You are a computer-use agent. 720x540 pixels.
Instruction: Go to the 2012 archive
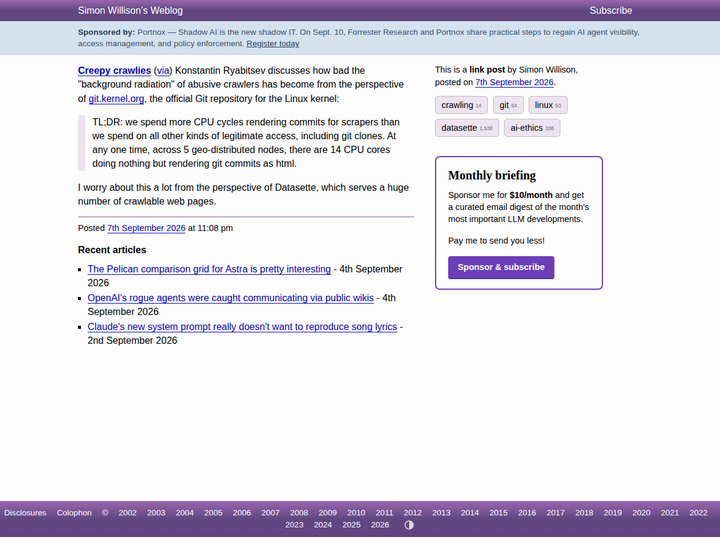[412, 513]
